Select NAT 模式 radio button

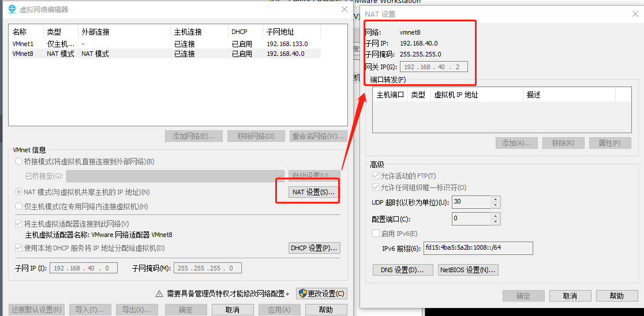(x=18, y=191)
